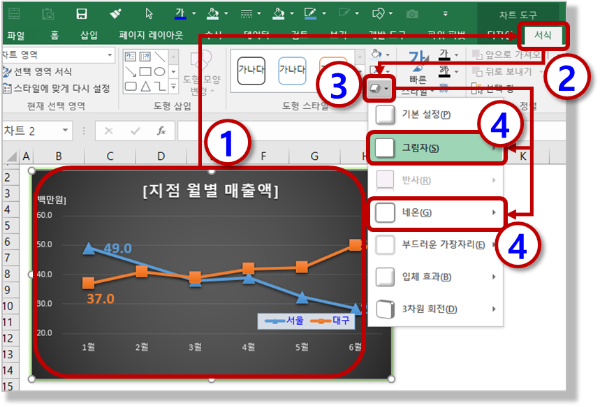Open 기본 설정(P) in effects menu
600x407 pixels.
point(435,114)
